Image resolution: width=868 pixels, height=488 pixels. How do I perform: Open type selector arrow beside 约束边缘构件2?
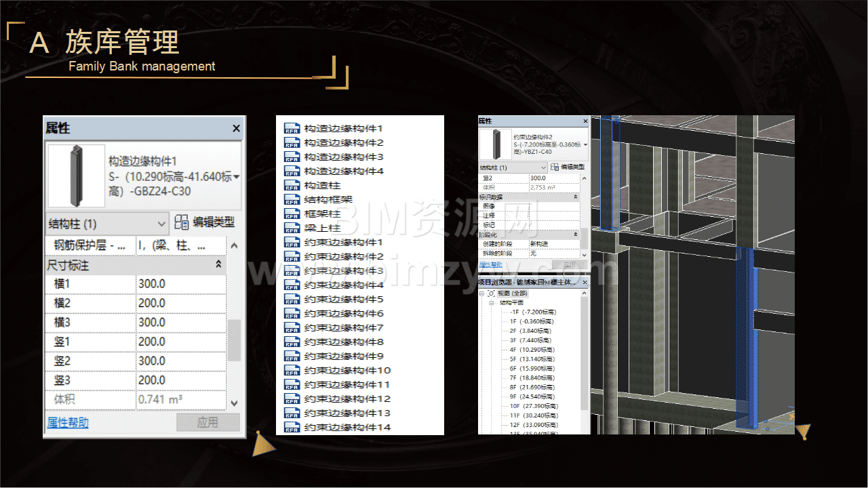(585, 144)
